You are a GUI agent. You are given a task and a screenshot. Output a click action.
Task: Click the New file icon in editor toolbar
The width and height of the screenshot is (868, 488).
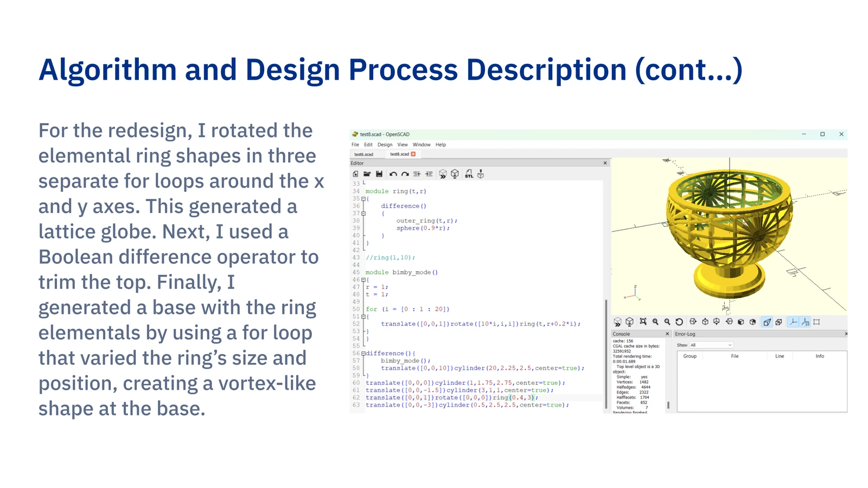click(355, 174)
